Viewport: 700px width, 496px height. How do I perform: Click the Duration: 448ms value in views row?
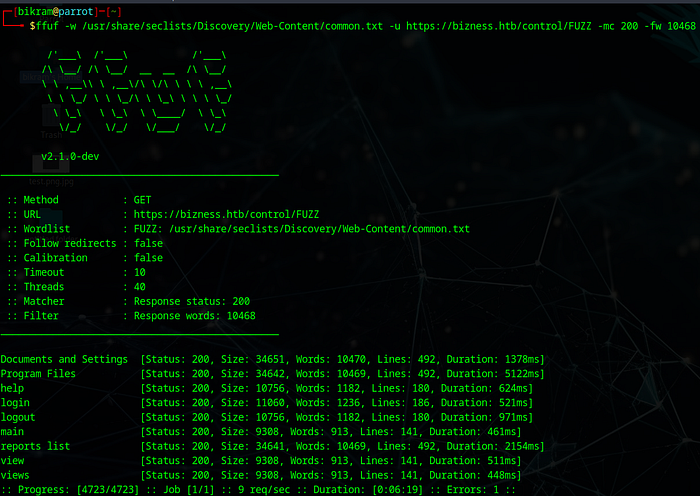click(x=473, y=475)
